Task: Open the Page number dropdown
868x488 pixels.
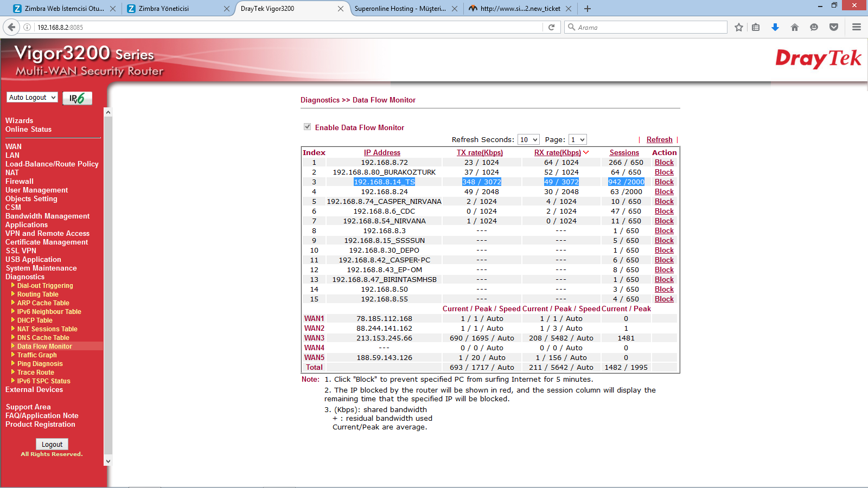Action: click(577, 140)
